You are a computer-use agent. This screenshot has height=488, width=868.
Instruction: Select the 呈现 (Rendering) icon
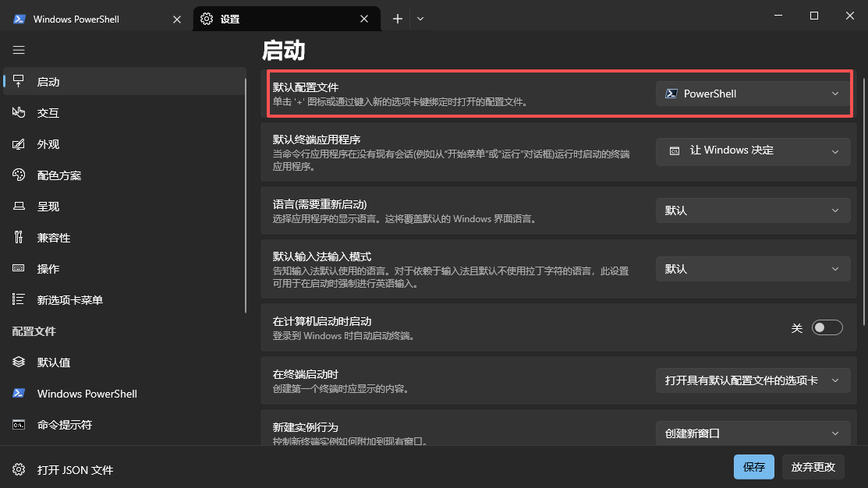click(x=19, y=207)
